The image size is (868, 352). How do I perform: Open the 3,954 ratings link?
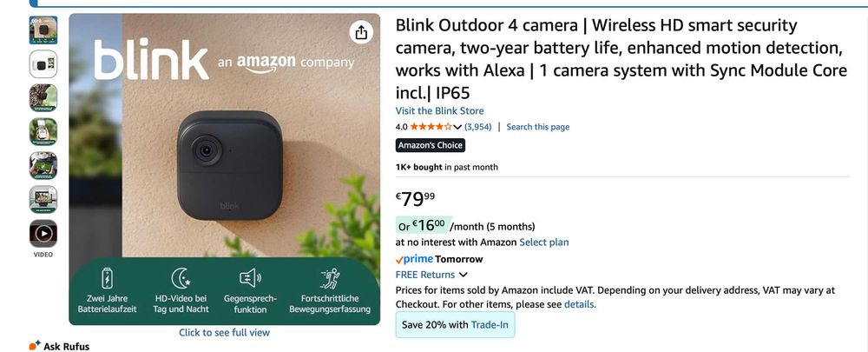[x=477, y=127]
